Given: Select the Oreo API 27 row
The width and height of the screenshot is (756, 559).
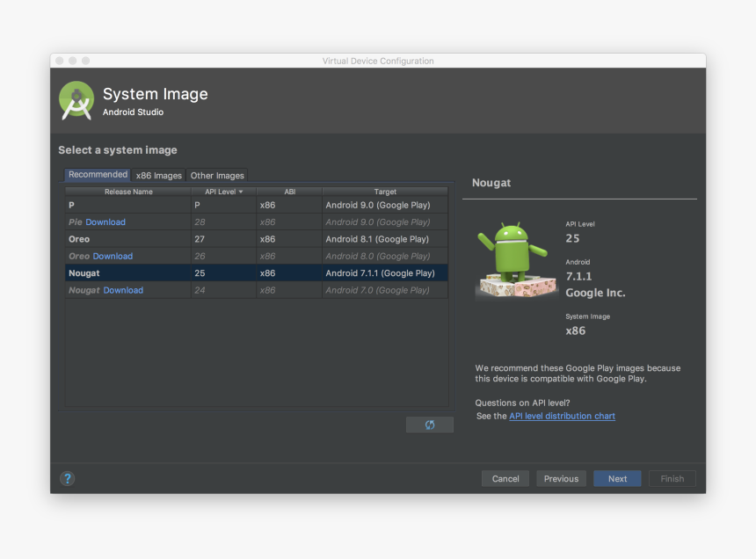Looking at the screenshot, I should [x=257, y=239].
